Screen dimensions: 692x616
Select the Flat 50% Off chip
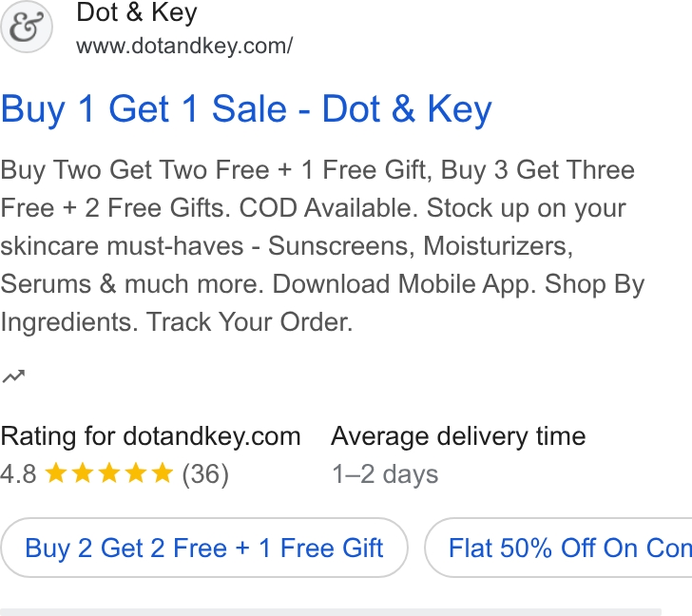pos(558,548)
